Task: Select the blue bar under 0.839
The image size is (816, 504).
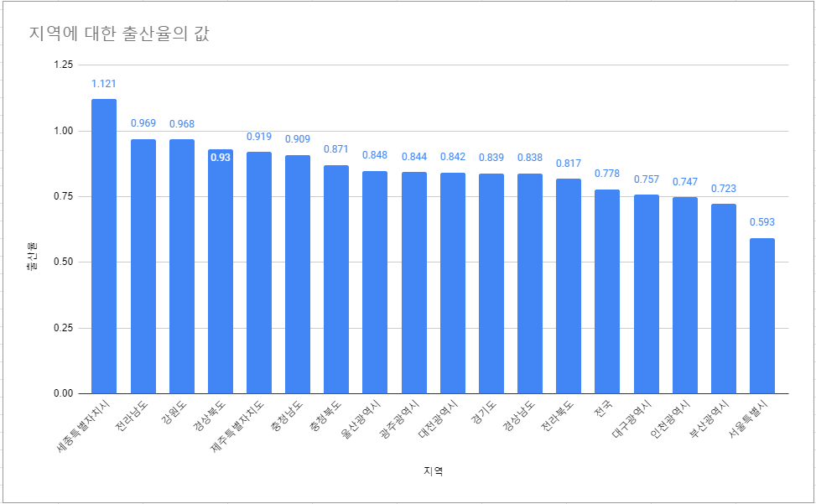Action: [491, 283]
